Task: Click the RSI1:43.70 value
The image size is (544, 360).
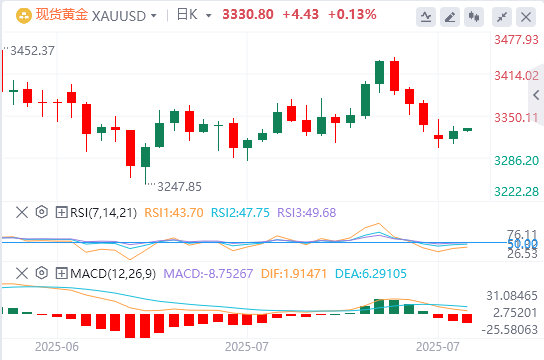Action: coord(174,213)
